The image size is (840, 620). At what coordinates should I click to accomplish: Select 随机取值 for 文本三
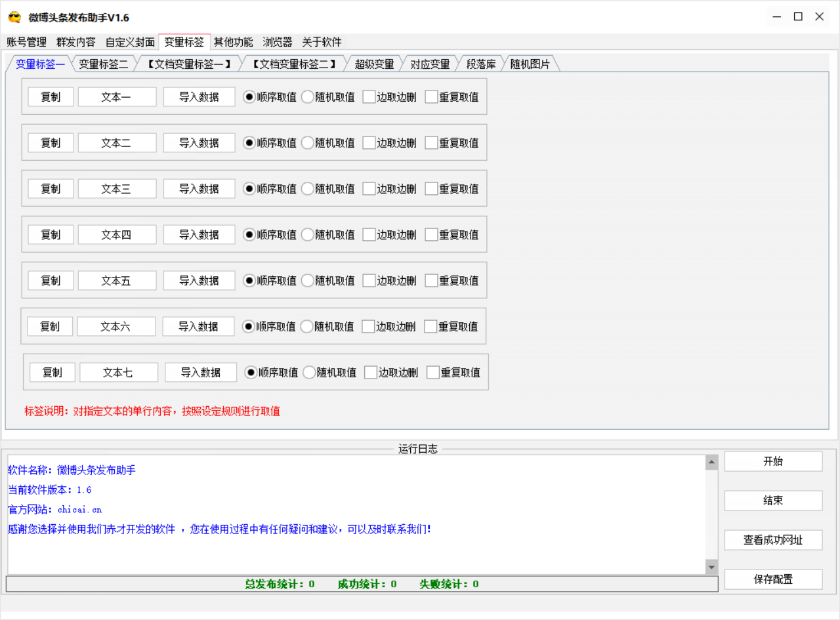pyautogui.click(x=327, y=188)
